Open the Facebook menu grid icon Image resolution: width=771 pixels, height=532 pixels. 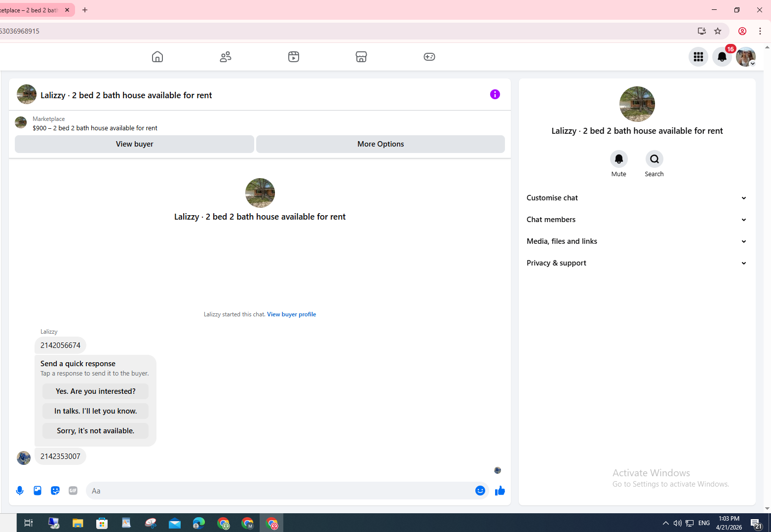[x=698, y=57]
